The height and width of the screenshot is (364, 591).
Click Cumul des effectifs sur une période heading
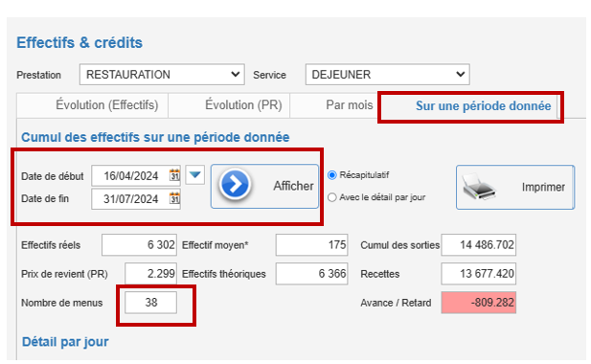pos(155,137)
